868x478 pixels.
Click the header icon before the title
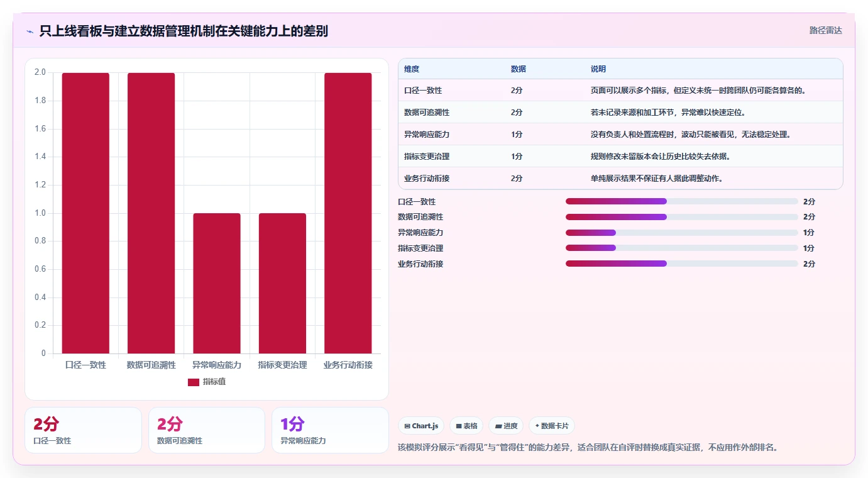30,31
